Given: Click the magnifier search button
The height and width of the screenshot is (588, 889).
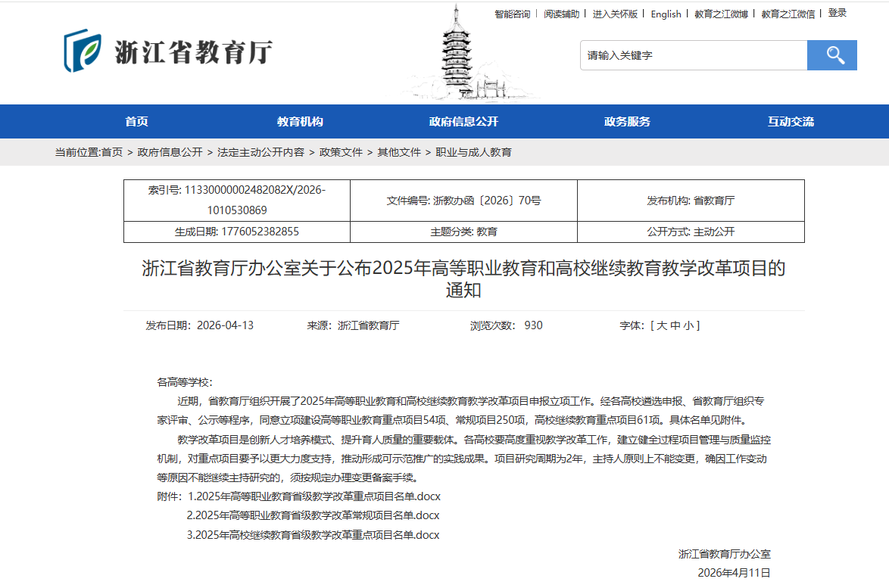Looking at the screenshot, I should (831, 55).
